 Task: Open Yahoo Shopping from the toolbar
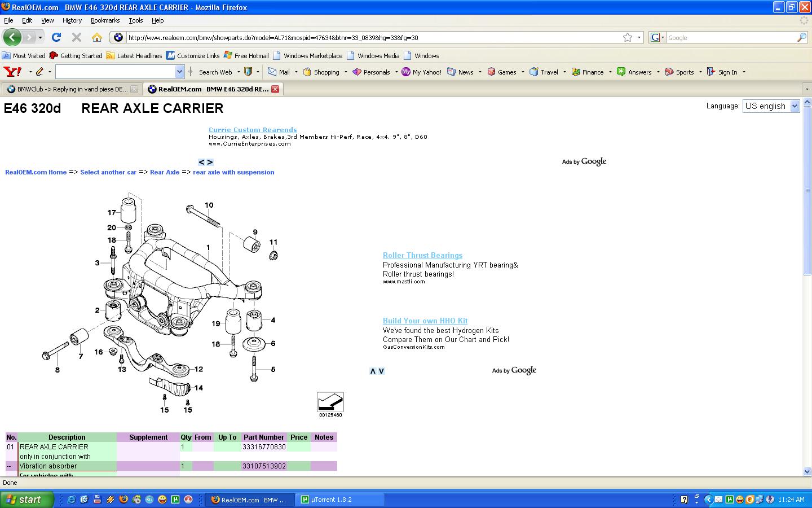321,72
